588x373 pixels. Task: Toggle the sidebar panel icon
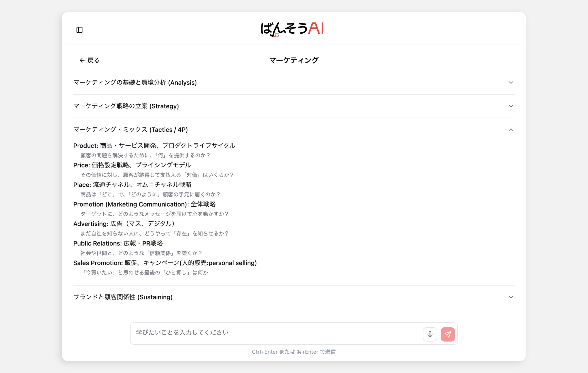tap(79, 30)
